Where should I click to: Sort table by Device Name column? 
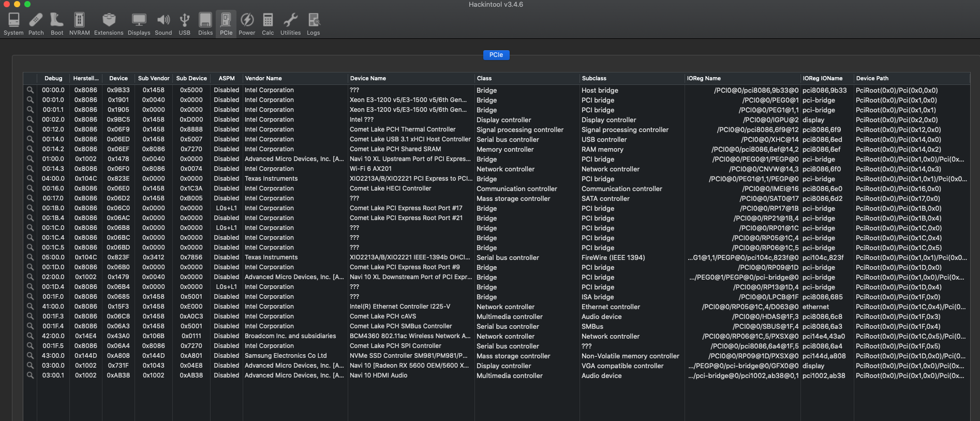coord(368,78)
